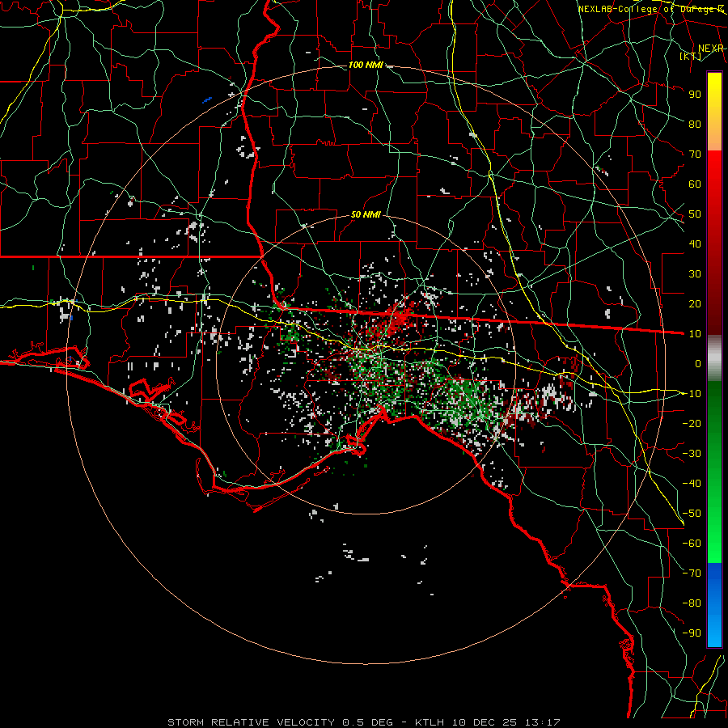Click the gray zero-velocity segment of color bar
Viewport: 728px width, 728px height.
(x=714, y=358)
